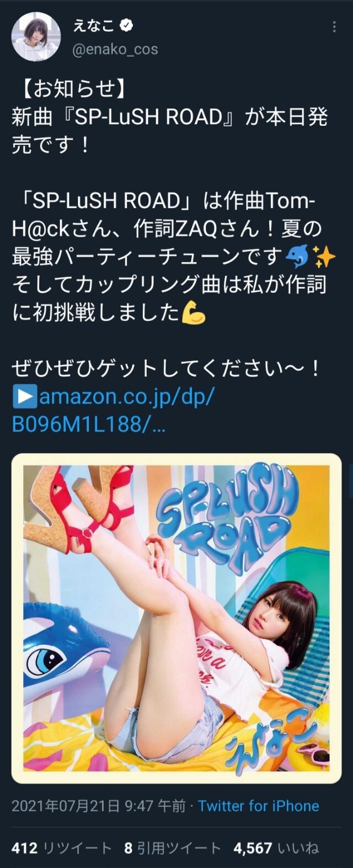The height and width of the screenshot is (868, 353).
Task: Click the blue play-button emoji before amazon link
Action: point(25,396)
